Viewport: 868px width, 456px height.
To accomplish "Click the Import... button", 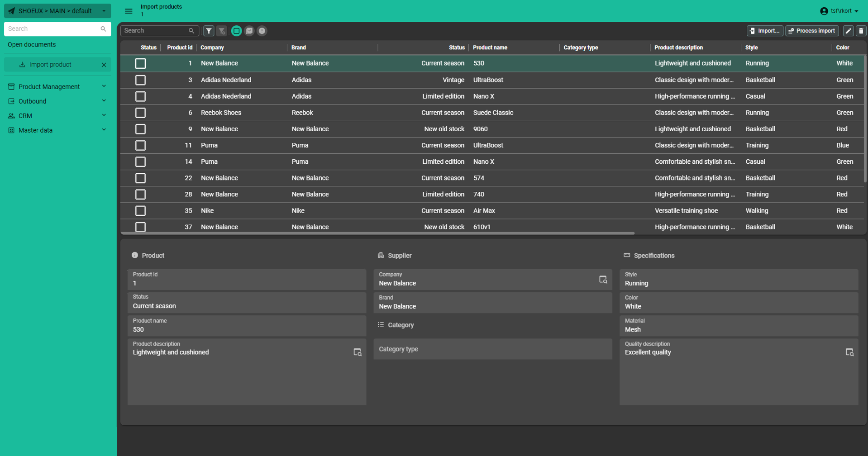I will point(765,31).
